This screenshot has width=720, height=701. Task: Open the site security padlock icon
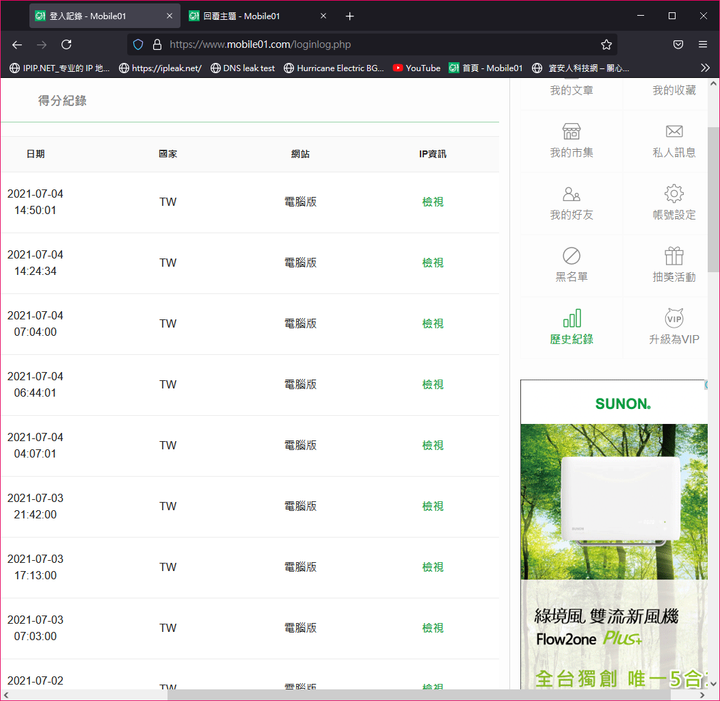[x=157, y=45]
